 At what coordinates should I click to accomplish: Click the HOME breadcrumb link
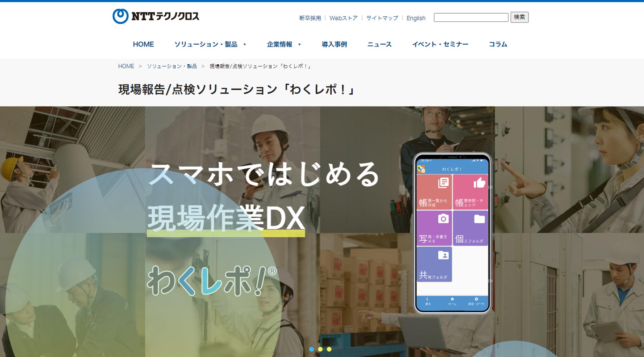(126, 66)
